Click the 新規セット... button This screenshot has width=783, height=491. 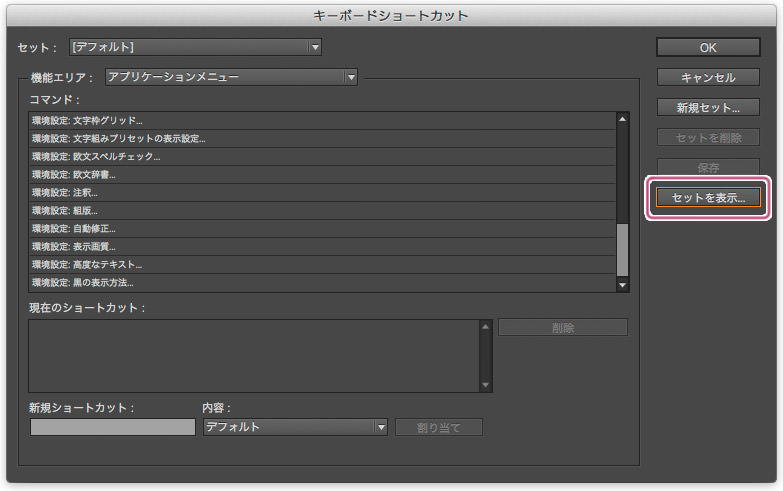pos(708,107)
